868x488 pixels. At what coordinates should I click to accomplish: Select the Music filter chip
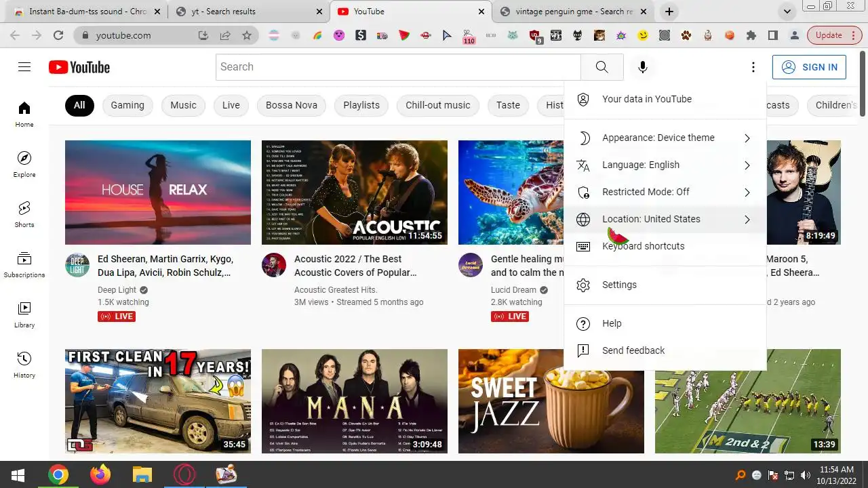pos(183,105)
